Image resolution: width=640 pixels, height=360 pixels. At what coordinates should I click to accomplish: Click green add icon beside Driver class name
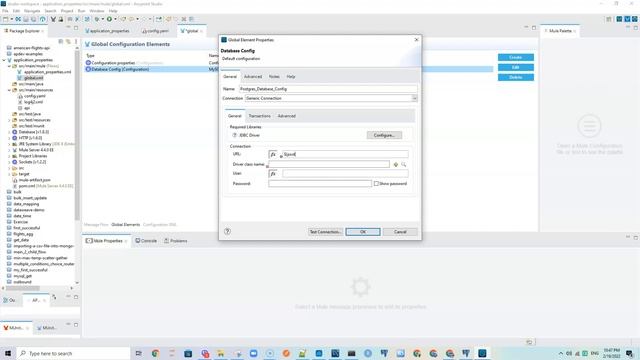point(396,164)
